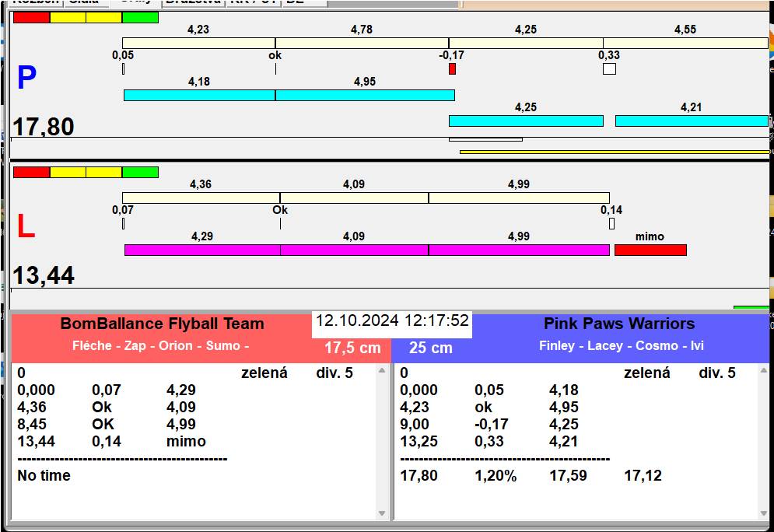Viewport: 774px width, 532px height.
Task: Click the Pink Paws Warriors header
Action: coord(619,324)
